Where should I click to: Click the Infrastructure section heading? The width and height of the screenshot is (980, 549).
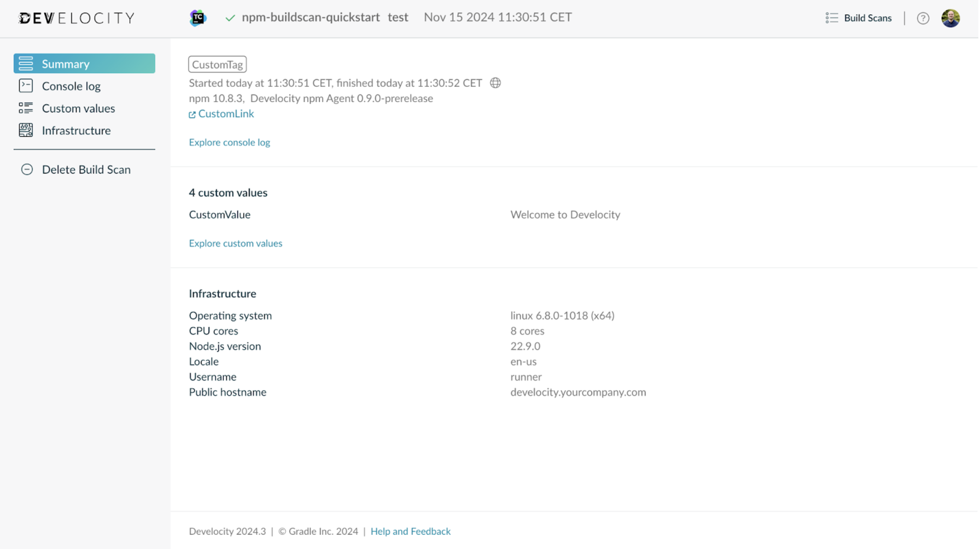pos(223,294)
